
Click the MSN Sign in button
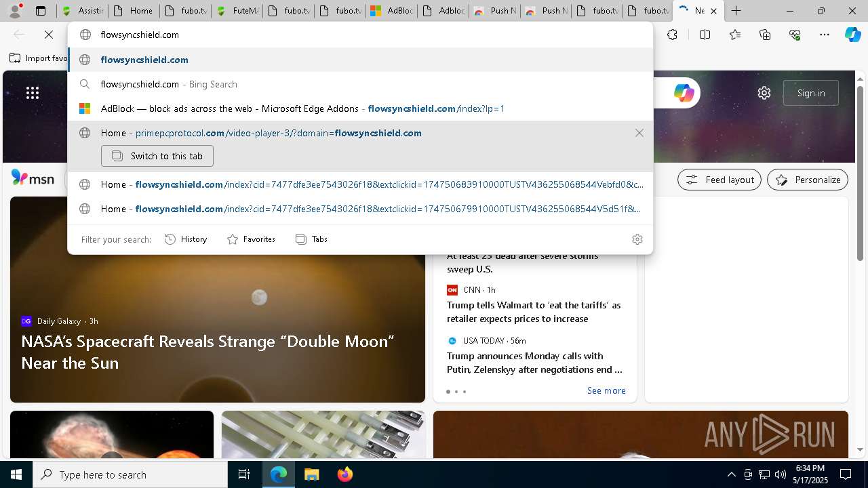tap(811, 93)
